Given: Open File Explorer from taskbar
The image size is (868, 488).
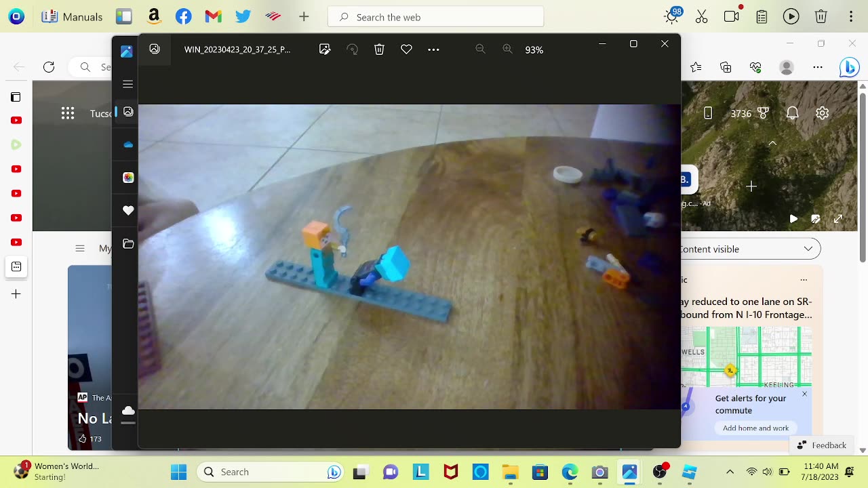Looking at the screenshot, I should tap(510, 472).
